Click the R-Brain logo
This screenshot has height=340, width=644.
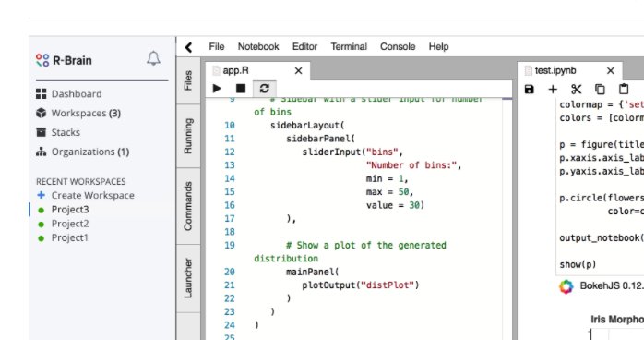click(64, 60)
